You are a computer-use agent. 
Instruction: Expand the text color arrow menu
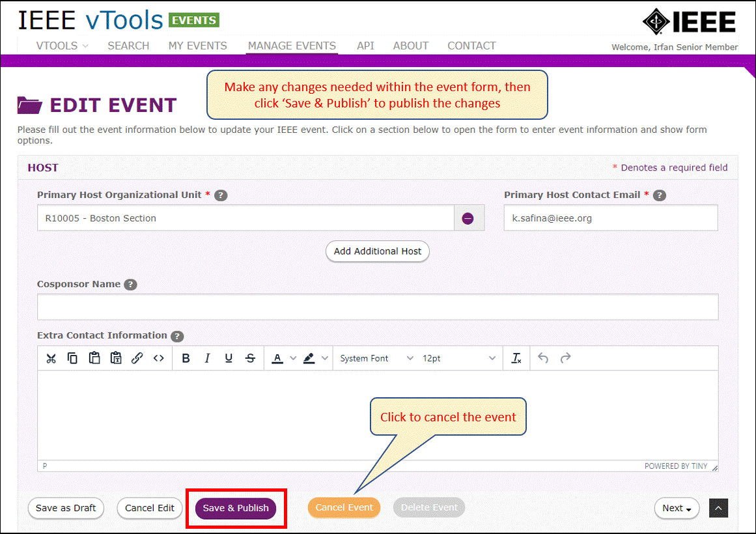point(293,358)
